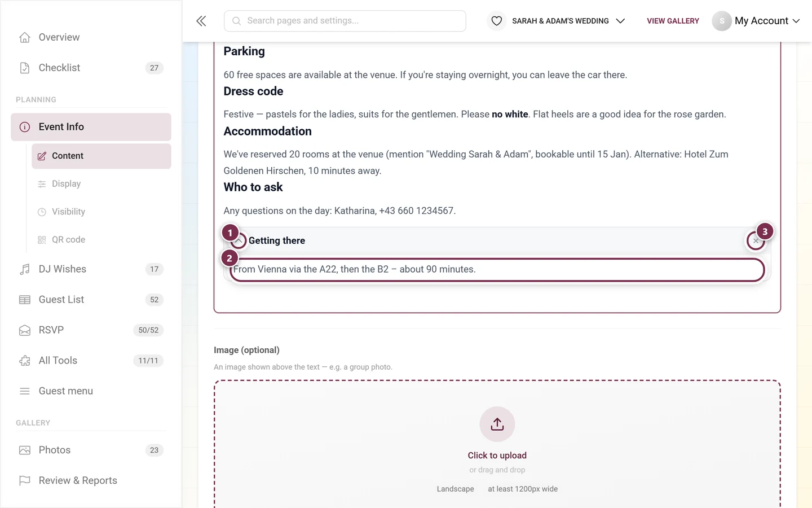The height and width of the screenshot is (508, 812).
Task: Click the Checklist 27 badge
Action: (155, 68)
